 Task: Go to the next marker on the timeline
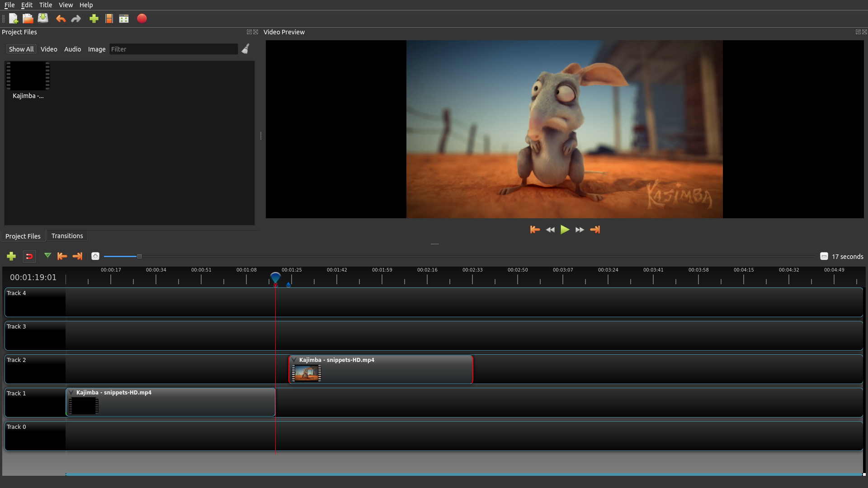coord(77,256)
